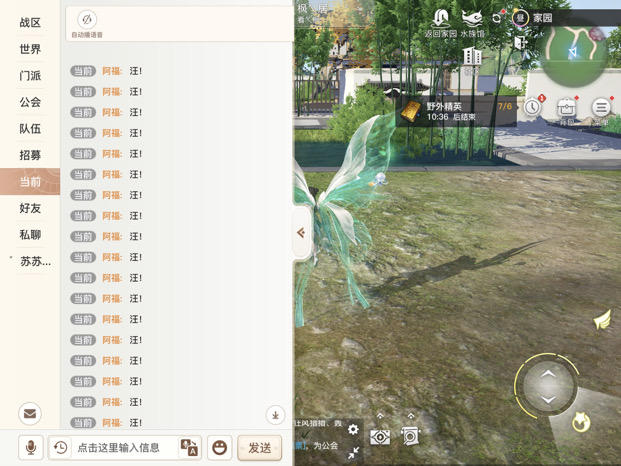Open the 世界 chat channel
Screen dimensions: 621x466
[x=30, y=49]
